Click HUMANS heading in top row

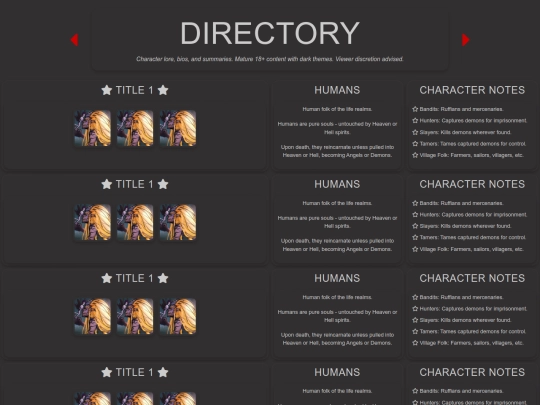[x=337, y=90]
